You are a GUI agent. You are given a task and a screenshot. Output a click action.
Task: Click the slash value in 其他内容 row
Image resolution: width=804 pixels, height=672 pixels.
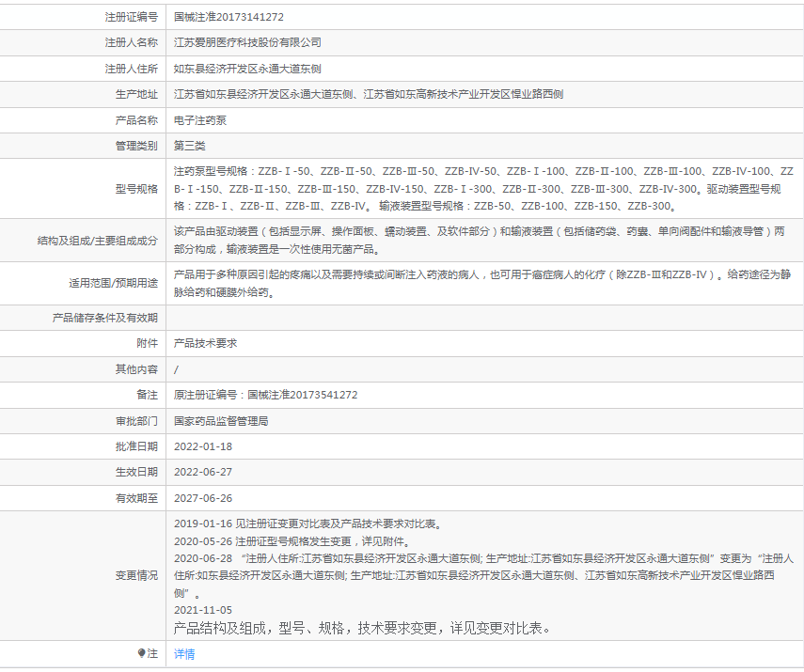177,369
